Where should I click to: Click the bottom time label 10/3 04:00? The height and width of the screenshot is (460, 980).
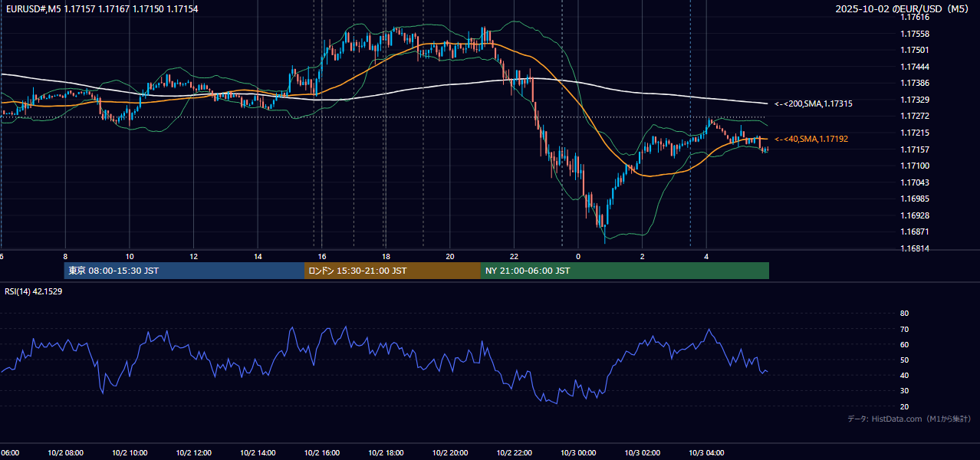tap(706, 453)
